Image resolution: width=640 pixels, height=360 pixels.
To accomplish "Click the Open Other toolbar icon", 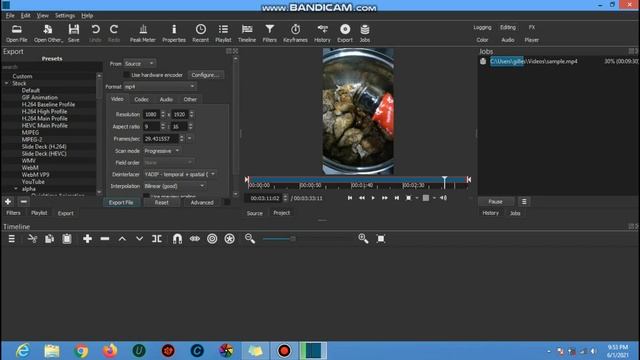I will (48, 33).
